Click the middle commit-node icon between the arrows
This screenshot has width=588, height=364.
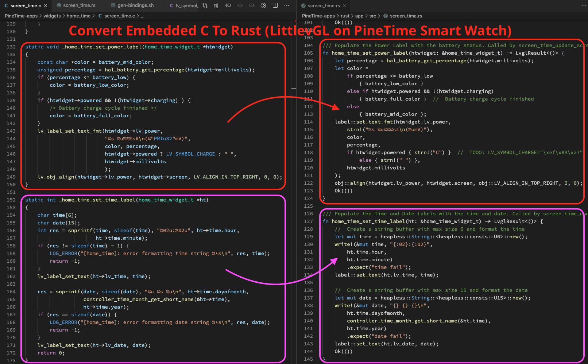(240, 5)
